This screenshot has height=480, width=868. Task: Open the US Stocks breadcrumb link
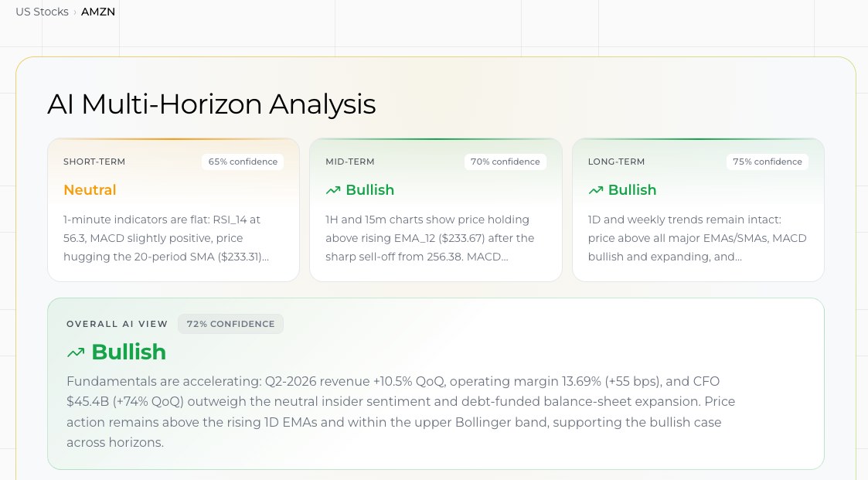42,12
